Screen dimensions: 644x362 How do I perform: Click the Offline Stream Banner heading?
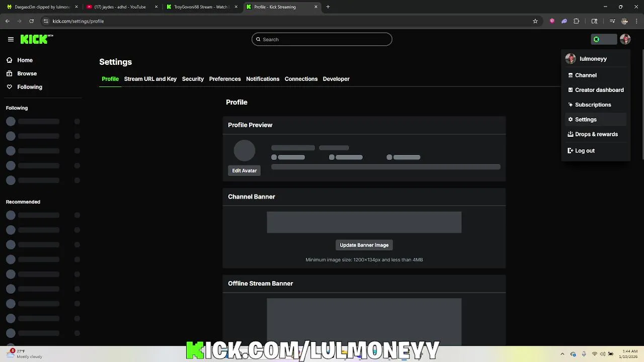(261, 284)
